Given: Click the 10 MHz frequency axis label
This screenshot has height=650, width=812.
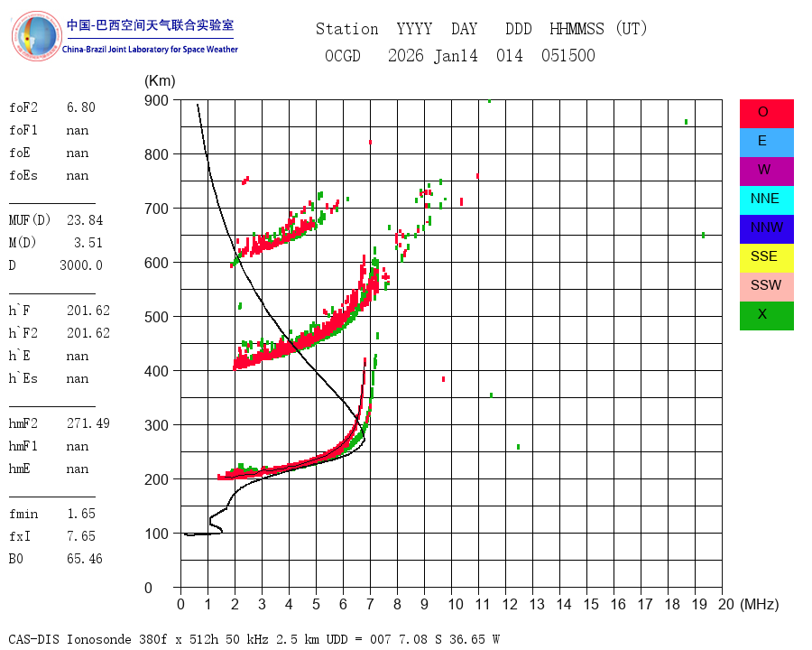Looking at the screenshot, I should [x=456, y=604].
